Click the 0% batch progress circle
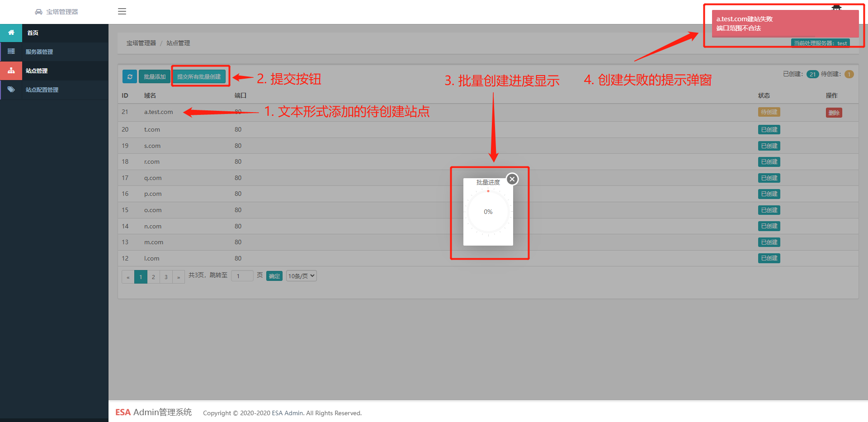 pyautogui.click(x=488, y=212)
